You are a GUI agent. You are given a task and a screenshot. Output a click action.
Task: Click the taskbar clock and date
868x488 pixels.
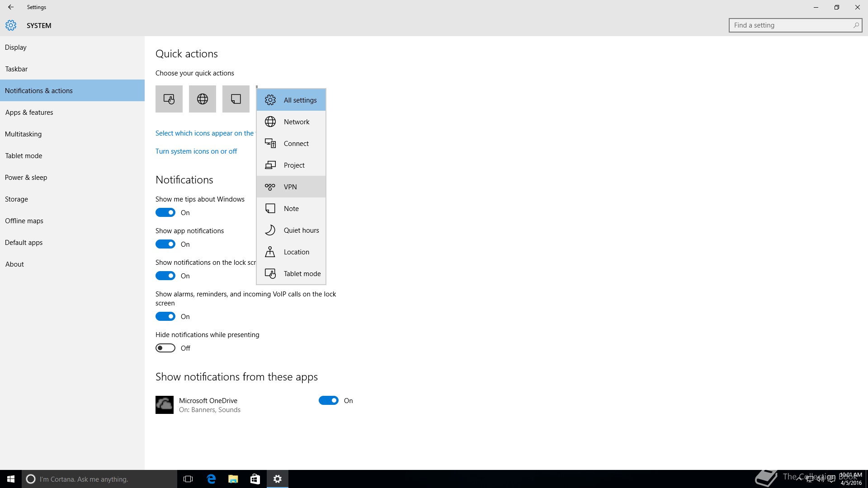pyautogui.click(x=851, y=479)
